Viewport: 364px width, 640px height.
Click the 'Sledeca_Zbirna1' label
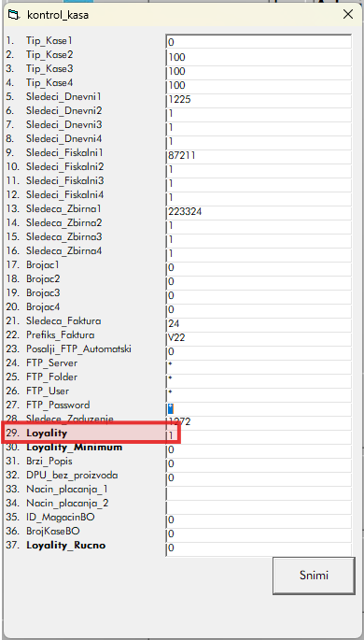click(63, 209)
